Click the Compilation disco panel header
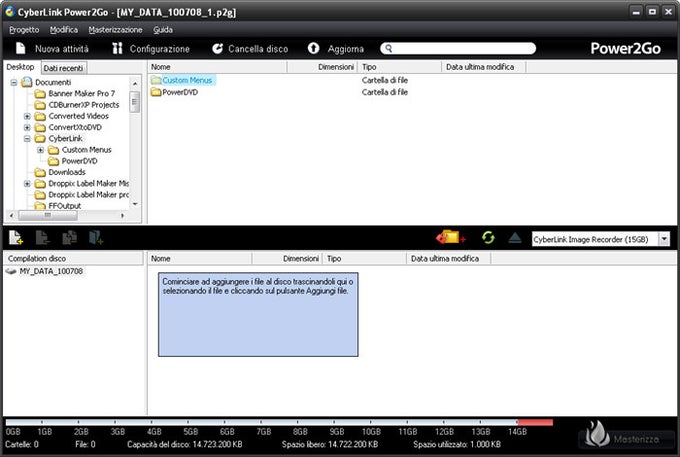This screenshot has height=457, width=680. tap(73, 259)
